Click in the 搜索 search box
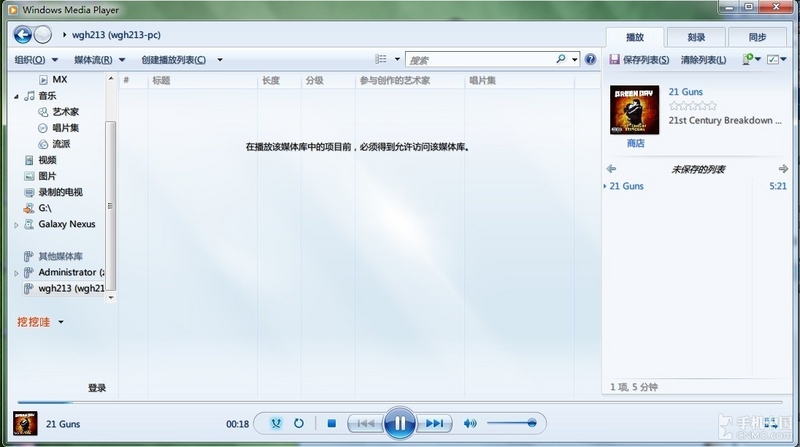Viewport: 800px width, 447px height. [480, 60]
